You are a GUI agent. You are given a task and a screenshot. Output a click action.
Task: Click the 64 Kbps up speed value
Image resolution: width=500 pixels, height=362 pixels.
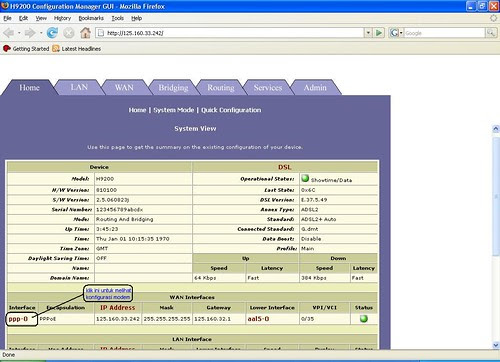[x=205, y=278]
